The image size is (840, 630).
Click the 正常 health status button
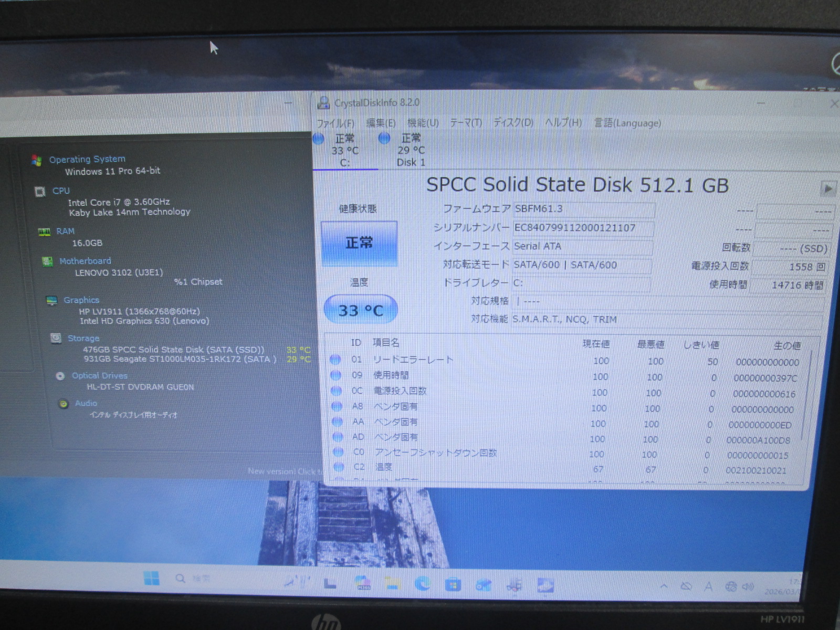pyautogui.click(x=359, y=243)
